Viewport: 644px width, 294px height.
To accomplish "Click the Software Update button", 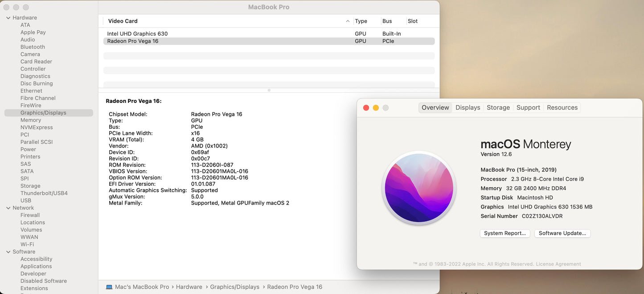I will [562, 233].
